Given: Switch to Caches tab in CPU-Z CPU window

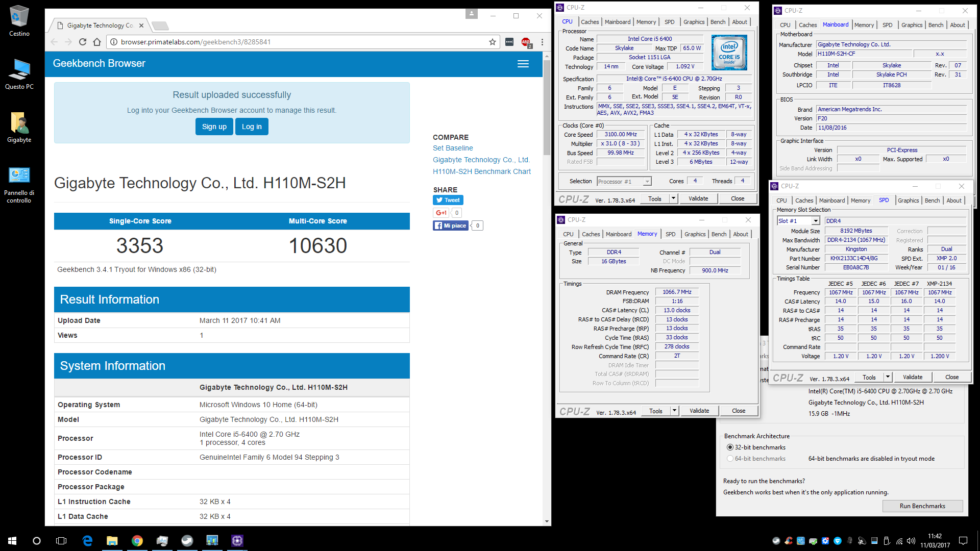Looking at the screenshot, I should click(x=590, y=22).
